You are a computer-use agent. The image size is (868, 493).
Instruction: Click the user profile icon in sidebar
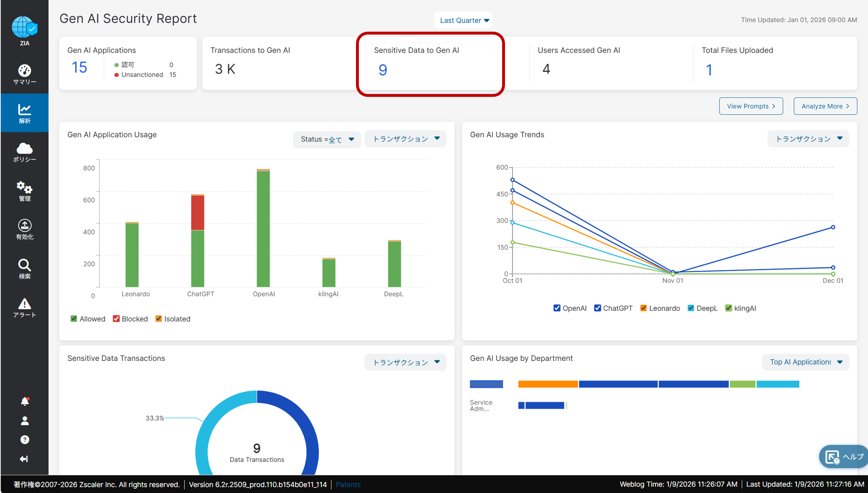pos(24,420)
